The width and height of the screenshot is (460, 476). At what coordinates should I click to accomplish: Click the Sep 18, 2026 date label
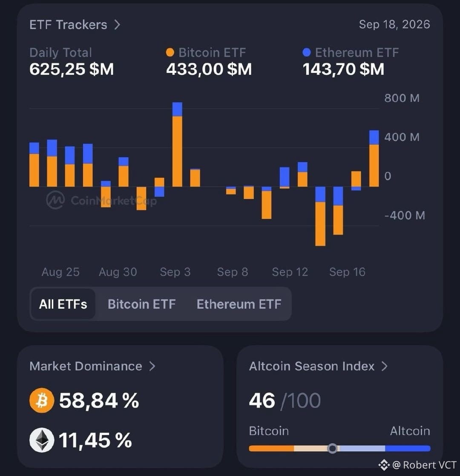394,25
